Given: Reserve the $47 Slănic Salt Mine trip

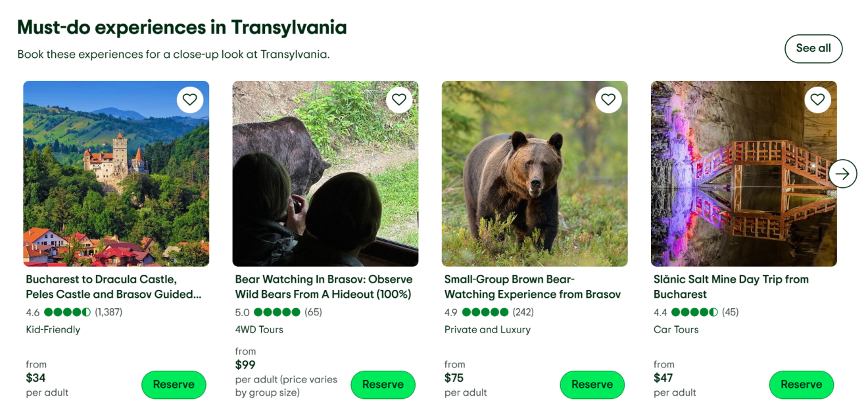Looking at the screenshot, I should [801, 385].
